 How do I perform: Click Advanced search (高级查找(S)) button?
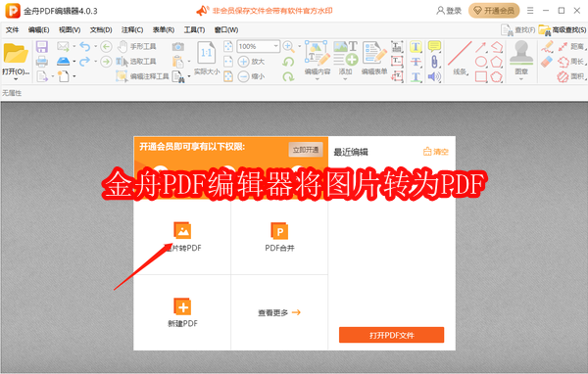(x=563, y=30)
